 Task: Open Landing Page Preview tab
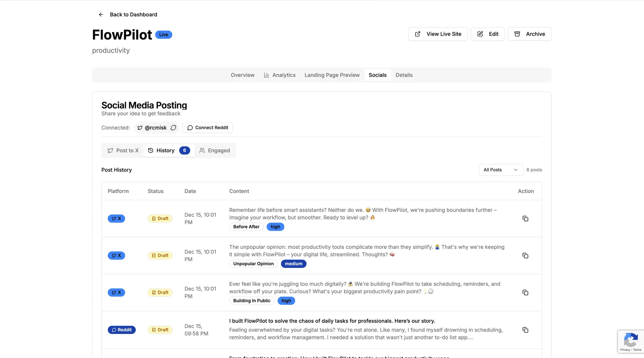tap(332, 75)
